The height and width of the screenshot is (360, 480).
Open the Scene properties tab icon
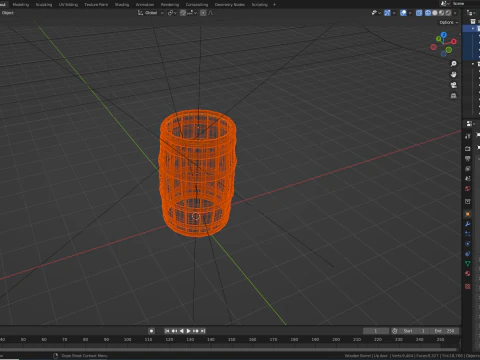[468, 178]
